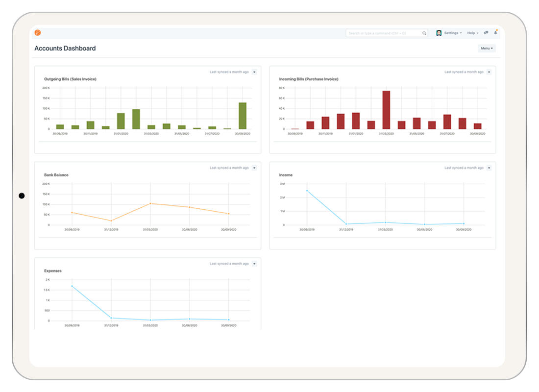This screenshot has height=392, width=539.
Task: Click the Expenses chart title
Action: (x=52, y=271)
